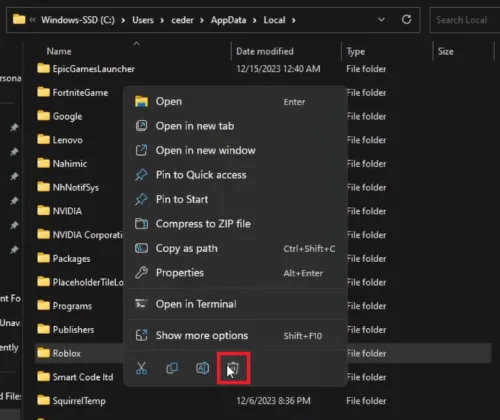Expand the chevron after ceder breadcrumb
Image resolution: width=500 pixels, height=420 pixels.
pyautogui.click(x=202, y=20)
